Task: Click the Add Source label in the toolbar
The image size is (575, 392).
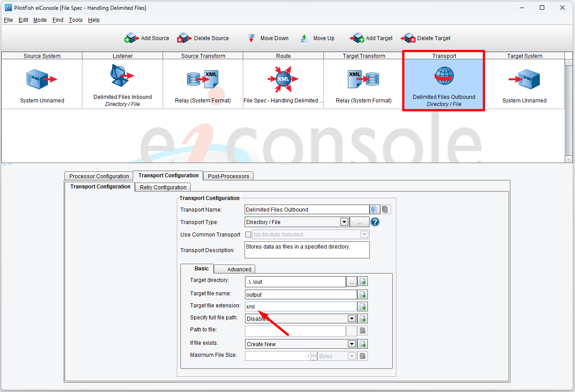Action: tap(155, 38)
